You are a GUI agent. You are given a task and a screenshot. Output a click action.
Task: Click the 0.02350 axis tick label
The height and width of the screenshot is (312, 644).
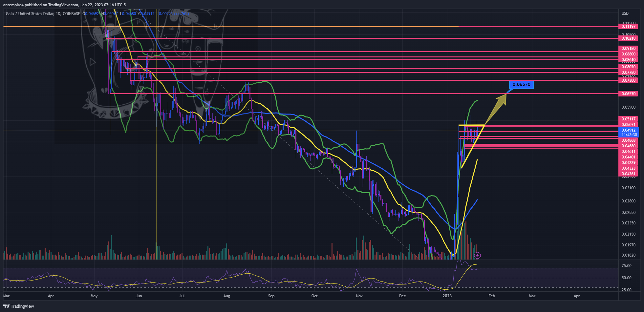click(628, 223)
